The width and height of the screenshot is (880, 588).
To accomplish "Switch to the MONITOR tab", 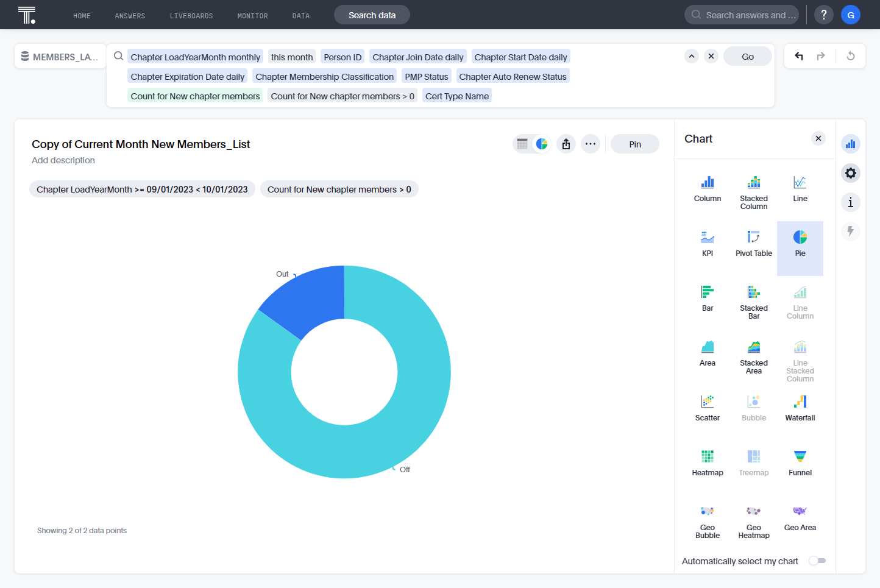I will (x=253, y=16).
